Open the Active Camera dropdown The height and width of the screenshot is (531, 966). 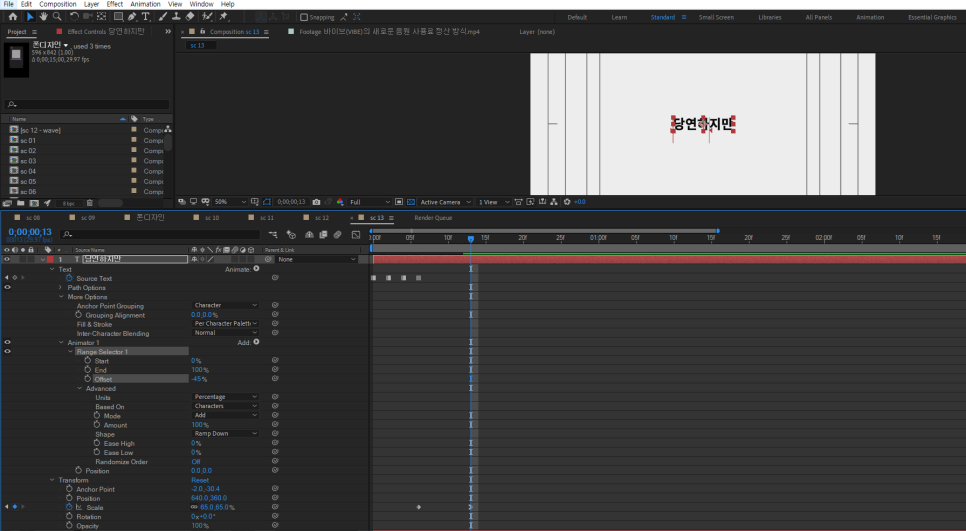click(x=445, y=202)
